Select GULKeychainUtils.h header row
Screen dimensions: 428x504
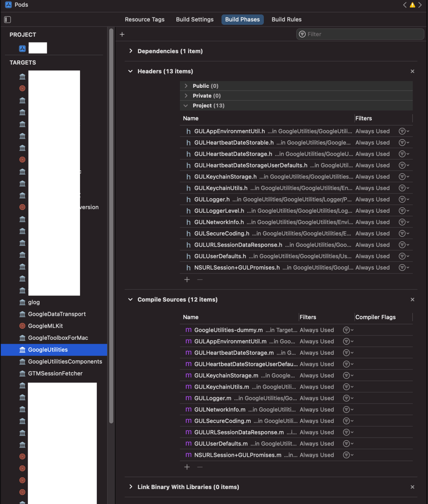pos(296,188)
